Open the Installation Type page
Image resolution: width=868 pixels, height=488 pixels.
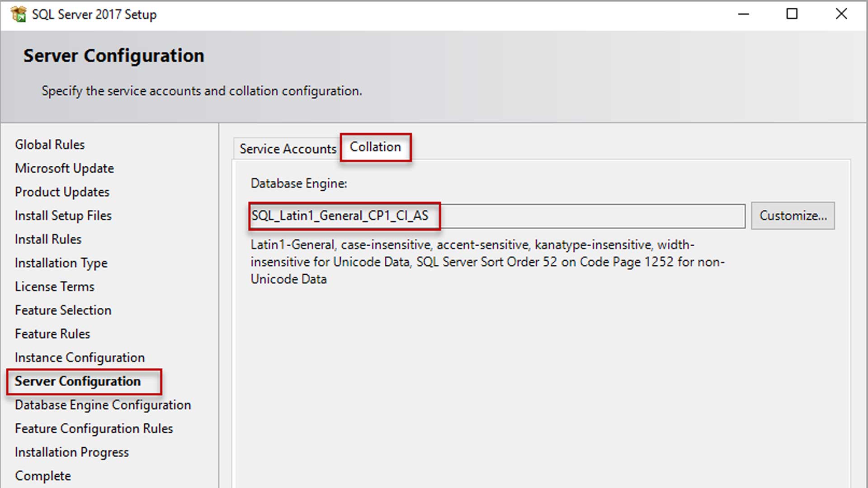coord(61,263)
